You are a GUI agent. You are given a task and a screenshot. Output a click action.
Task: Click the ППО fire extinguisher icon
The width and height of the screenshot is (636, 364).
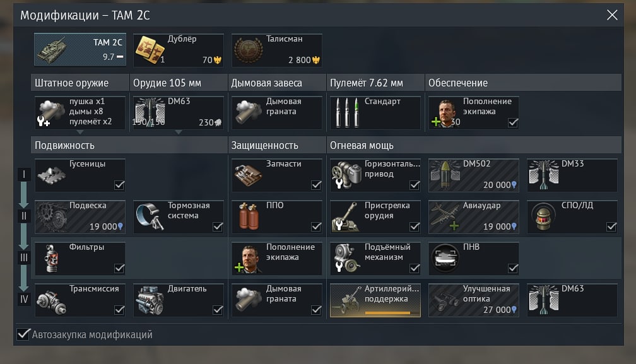point(249,216)
